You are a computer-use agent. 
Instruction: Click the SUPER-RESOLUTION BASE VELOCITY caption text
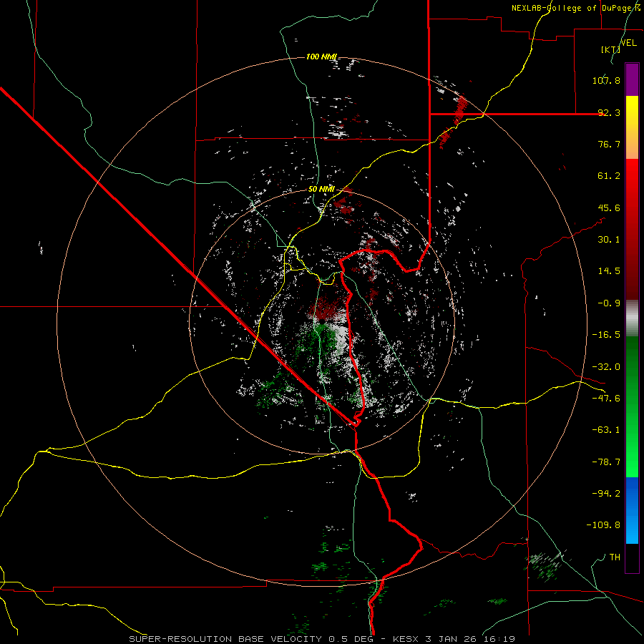tap(227, 639)
